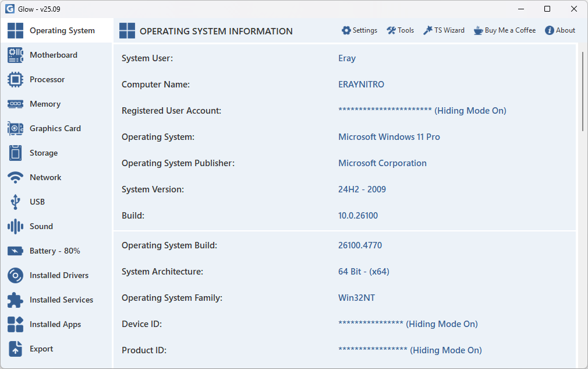Open the Network Wi-Fi icon
This screenshot has width=588, height=369.
click(15, 177)
